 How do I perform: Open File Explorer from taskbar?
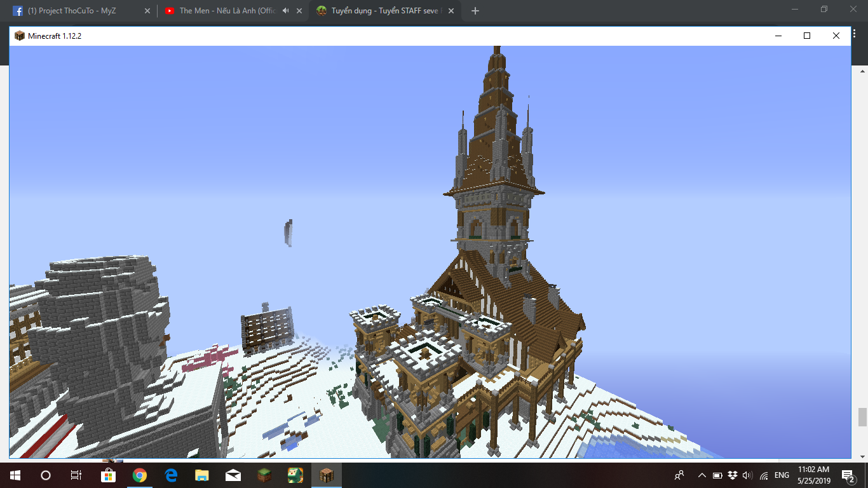coord(201,475)
